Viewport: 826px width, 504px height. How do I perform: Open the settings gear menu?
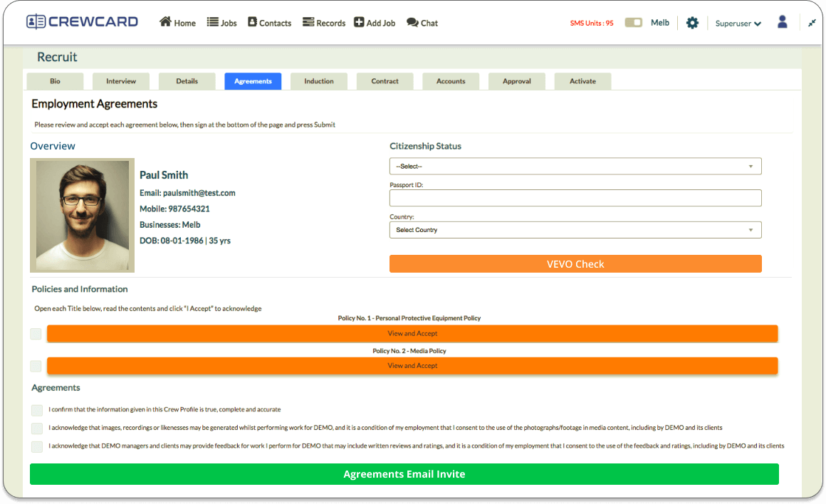point(692,22)
